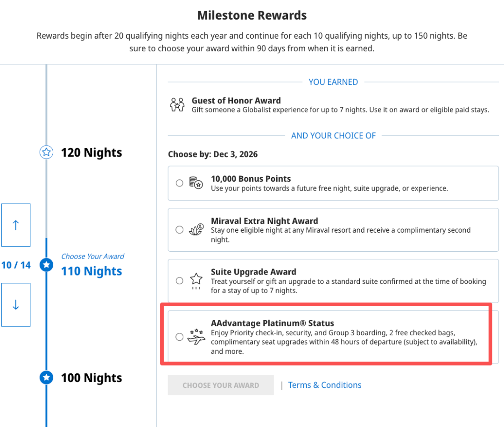Click the Milestone Rewards heading
Image resolution: width=504 pixels, height=427 pixels.
[252, 15]
